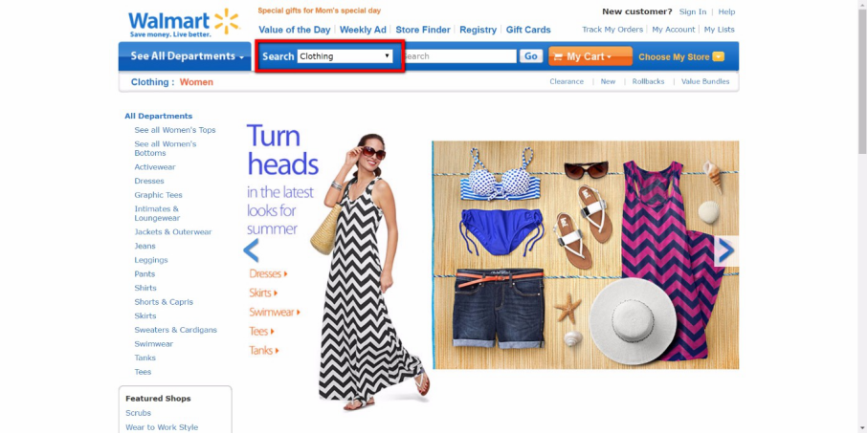
Task: Open Weekly Ad in top navigation
Action: tap(363, 30)
